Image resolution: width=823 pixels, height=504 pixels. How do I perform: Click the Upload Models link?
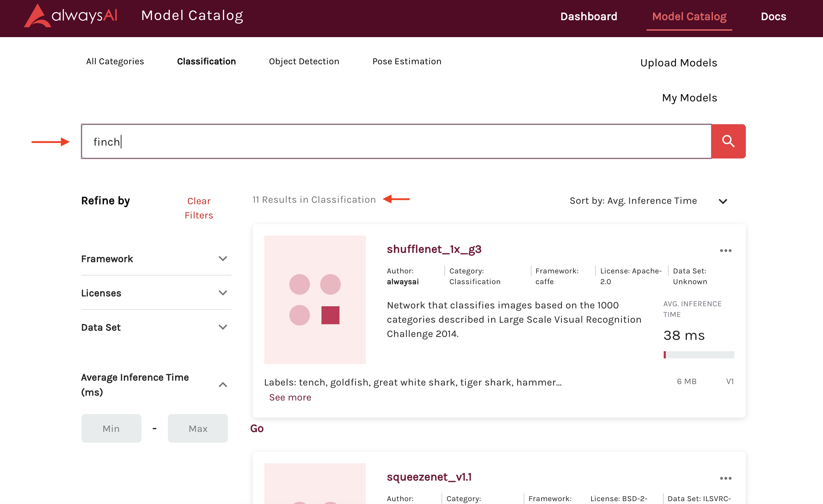pos(679,63)
